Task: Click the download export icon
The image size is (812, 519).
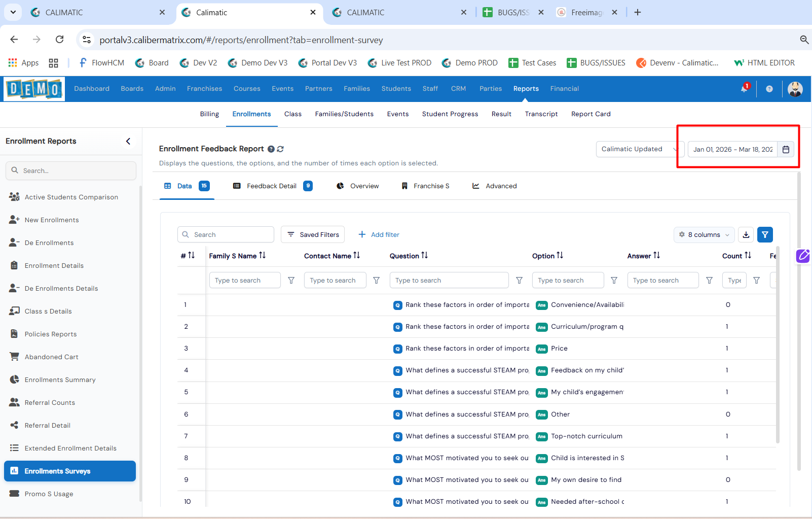Action: (x=746, y=234)
